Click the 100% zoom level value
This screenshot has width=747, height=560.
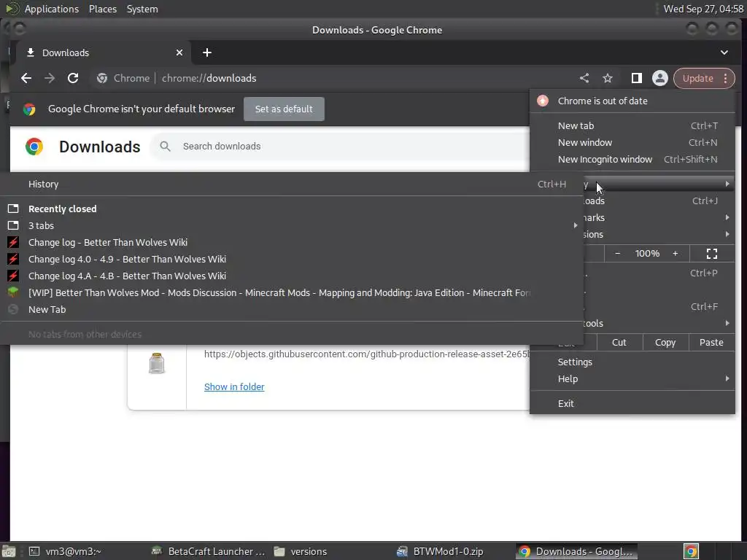pos(647,254)
